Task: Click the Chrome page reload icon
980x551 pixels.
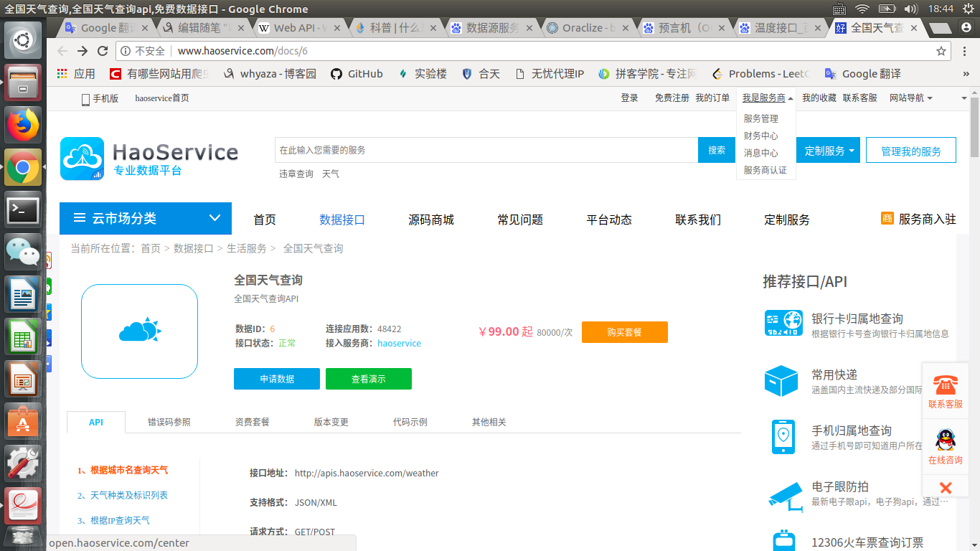Action: coord(103,51)
